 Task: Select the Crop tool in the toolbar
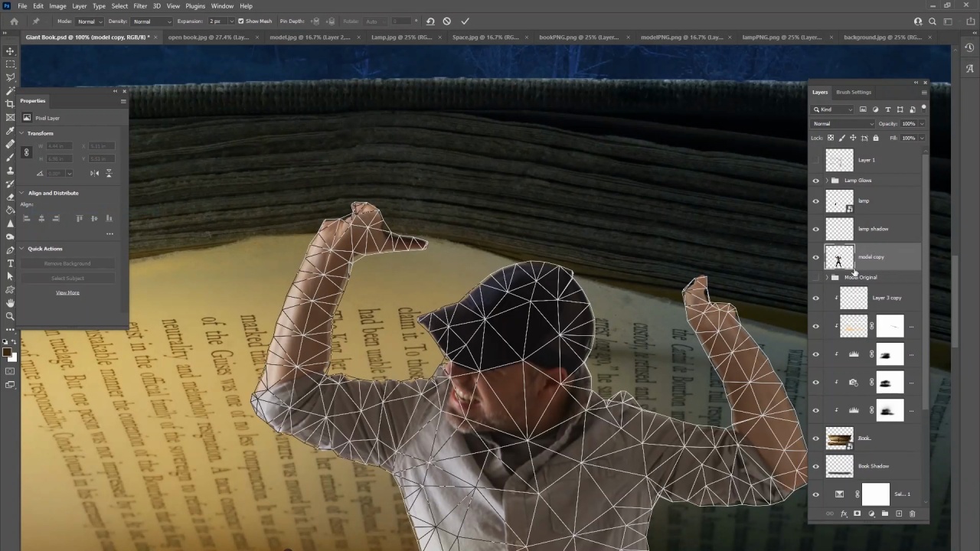pos(10,104)
